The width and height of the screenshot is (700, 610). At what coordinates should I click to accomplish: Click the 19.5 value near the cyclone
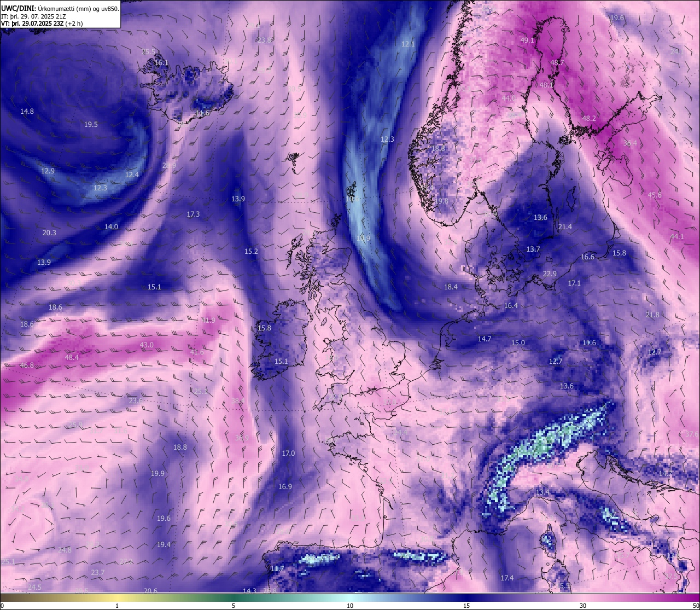point(91,124)
